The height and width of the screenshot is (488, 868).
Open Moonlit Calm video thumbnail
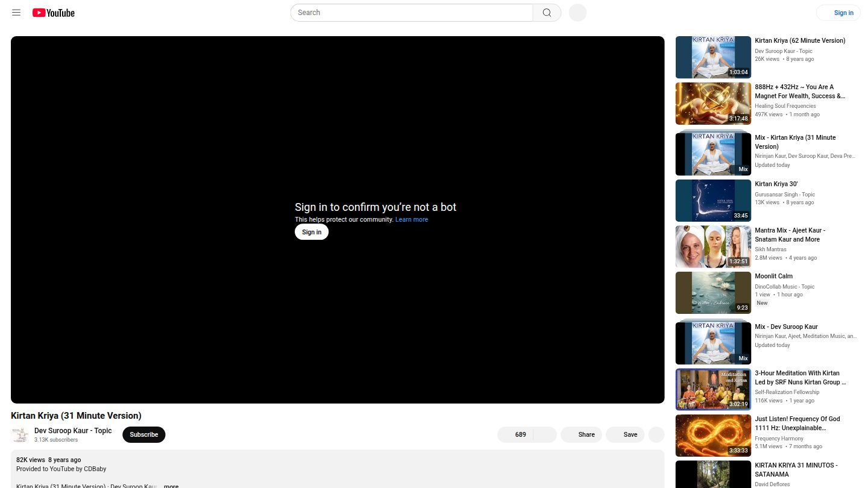click(713, 293)
